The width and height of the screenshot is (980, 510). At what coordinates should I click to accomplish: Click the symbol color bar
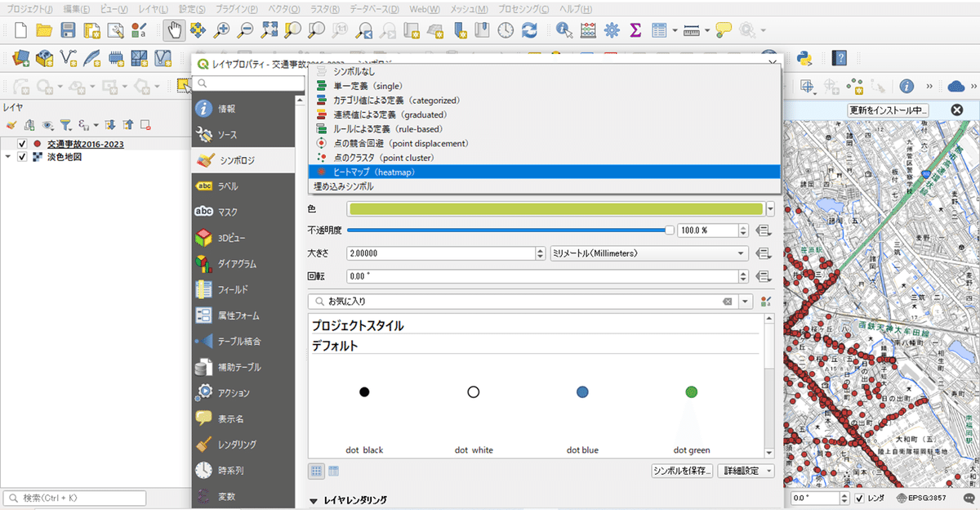pyautogui.click(x=555, y=208)
